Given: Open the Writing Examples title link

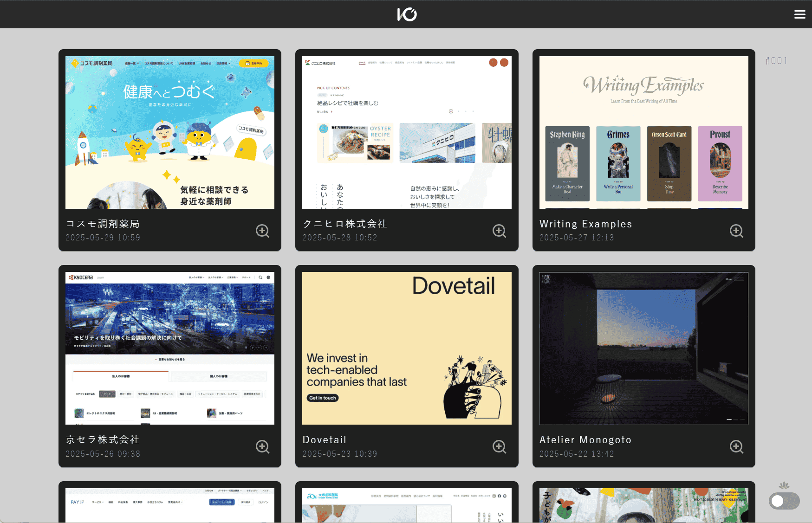Looking at the screenshot, I should click(x=585, y=224).
